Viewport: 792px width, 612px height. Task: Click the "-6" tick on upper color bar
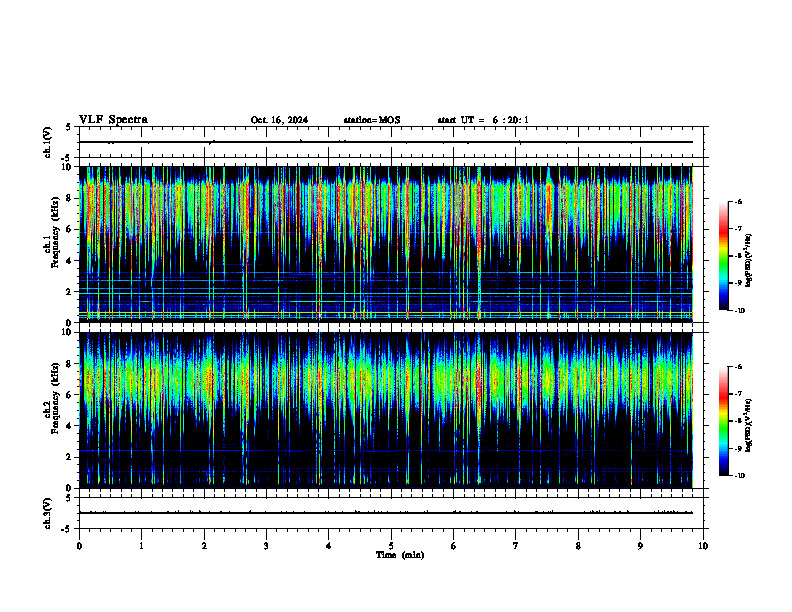738,201
